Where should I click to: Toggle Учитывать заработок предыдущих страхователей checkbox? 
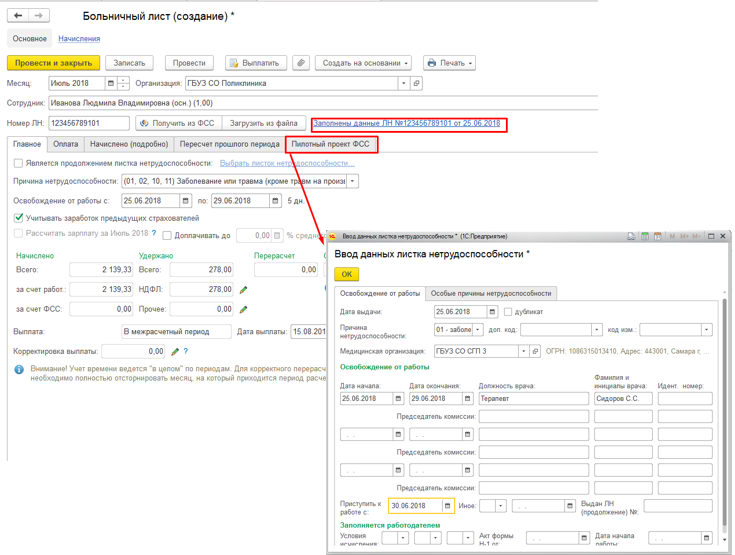(18, 217)
